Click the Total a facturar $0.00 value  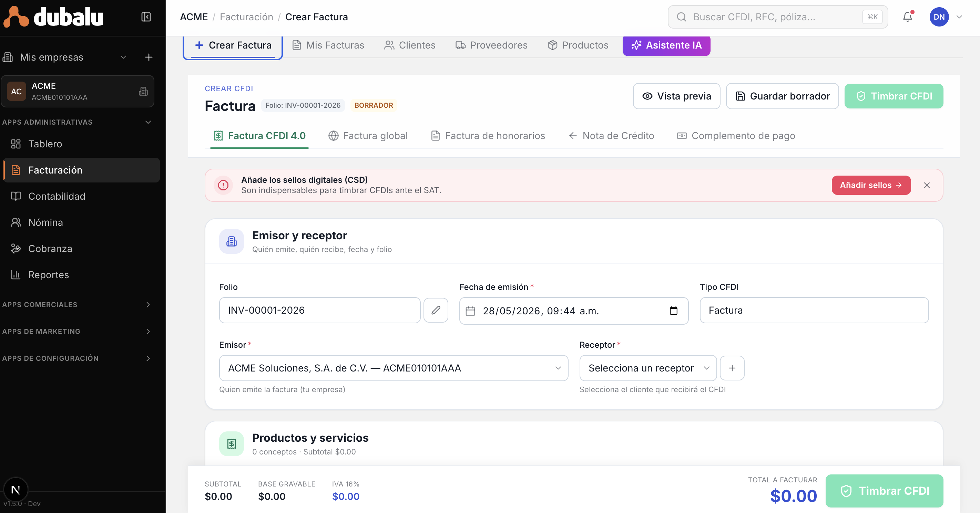point(793,496)
